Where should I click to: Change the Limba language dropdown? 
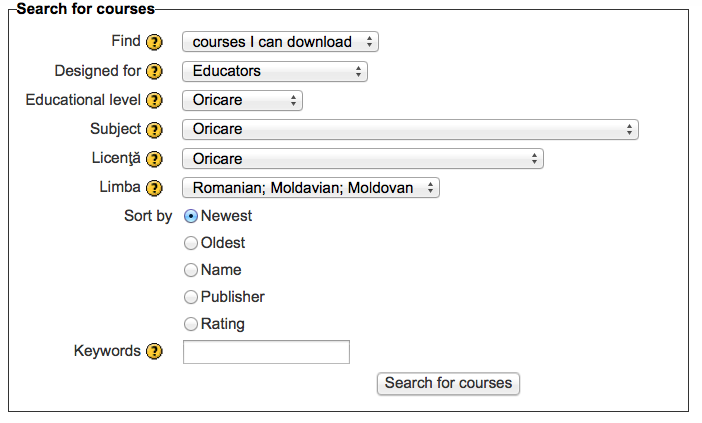(311, 188)
